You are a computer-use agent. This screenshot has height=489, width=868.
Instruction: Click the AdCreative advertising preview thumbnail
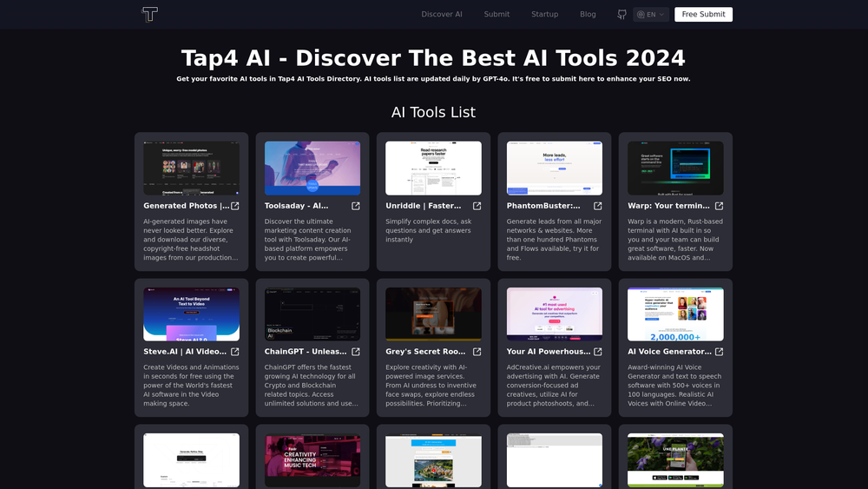pyautogui.click(x=554, y=314)
